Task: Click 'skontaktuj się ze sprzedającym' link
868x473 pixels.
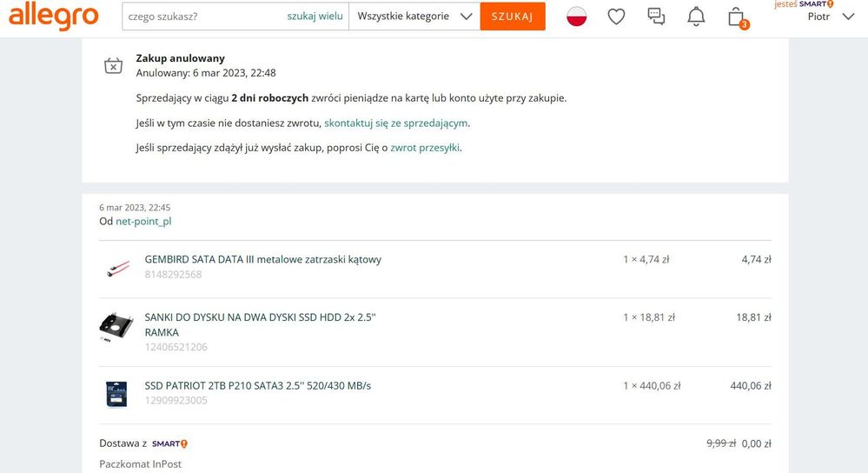Action: pyautogui.click(x=396, y=123)
